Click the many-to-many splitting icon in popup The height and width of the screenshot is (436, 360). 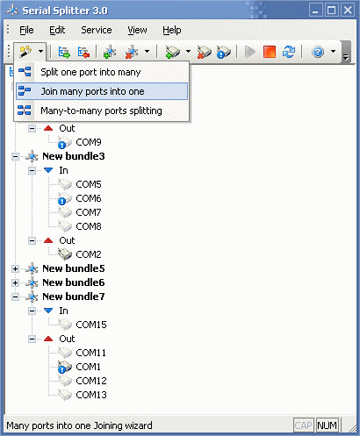[24, 110]
